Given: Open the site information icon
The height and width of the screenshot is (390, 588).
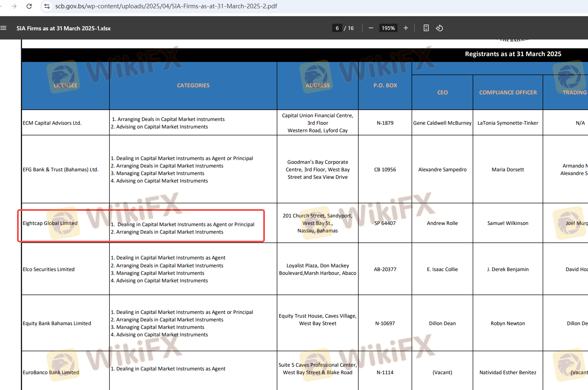Looking at the screenshot, I should click(x=47, y=6).
